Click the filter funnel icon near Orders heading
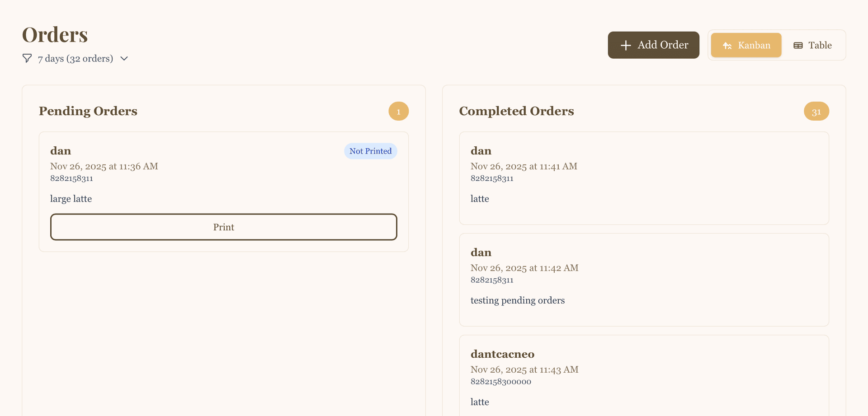 tap(27, 58)
